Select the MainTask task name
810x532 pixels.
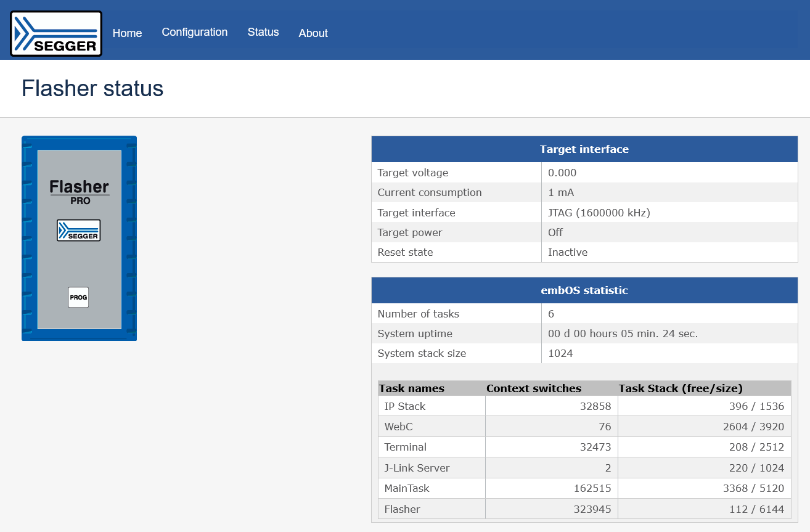407,488
